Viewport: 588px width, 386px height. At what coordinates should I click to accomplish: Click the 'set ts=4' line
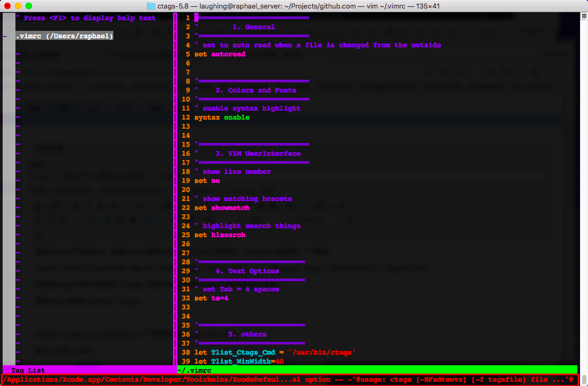point(211,298)
